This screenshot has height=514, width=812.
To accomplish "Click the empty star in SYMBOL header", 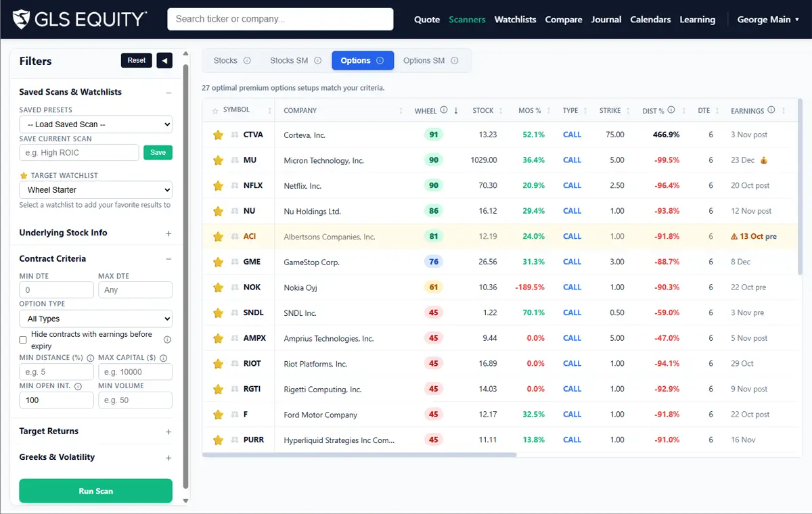I will [x=215, y=110].
